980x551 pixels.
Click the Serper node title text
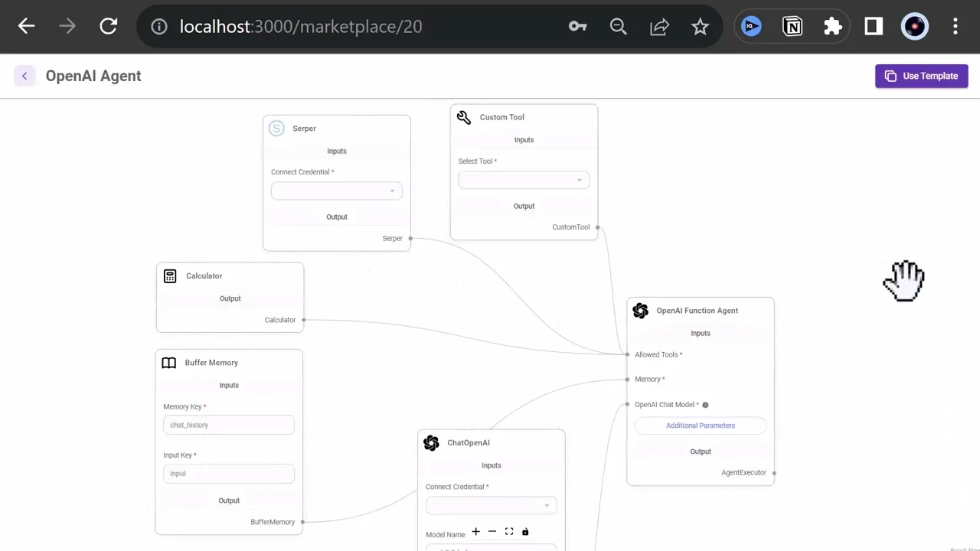304,129
